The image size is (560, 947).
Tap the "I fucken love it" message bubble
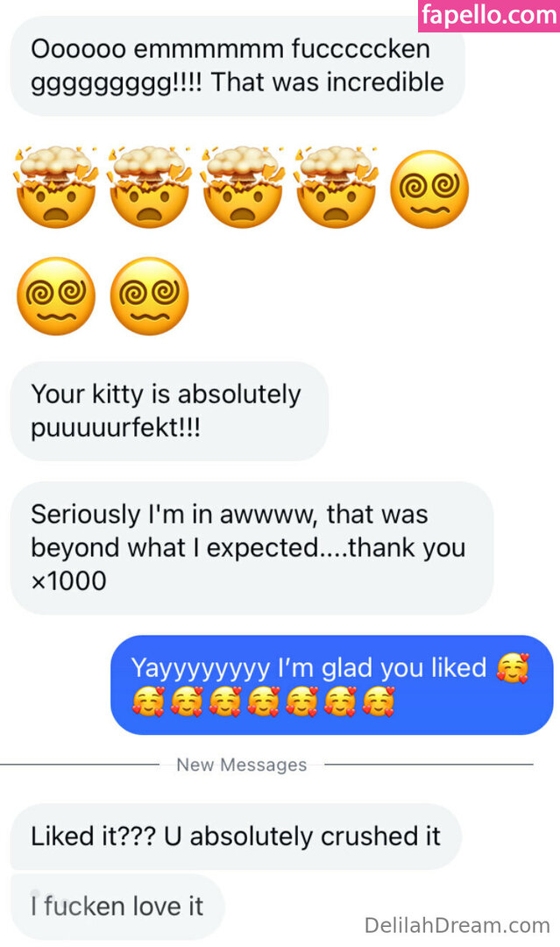pos(117,906)
